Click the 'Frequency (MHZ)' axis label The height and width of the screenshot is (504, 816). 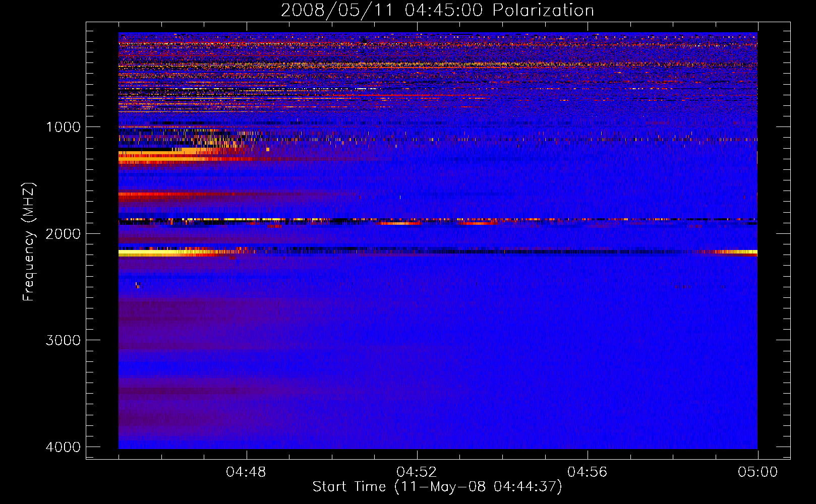pyautogui.click(x=29, y=242)
